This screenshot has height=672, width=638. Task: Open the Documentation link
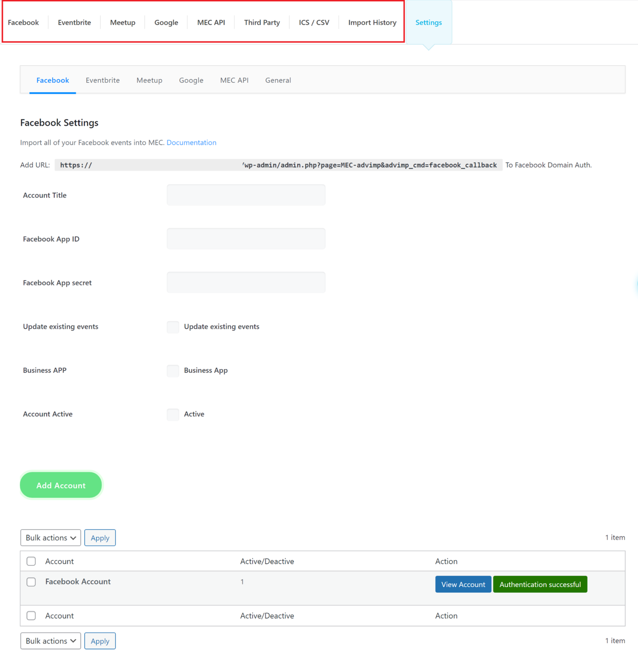[191, 142]
